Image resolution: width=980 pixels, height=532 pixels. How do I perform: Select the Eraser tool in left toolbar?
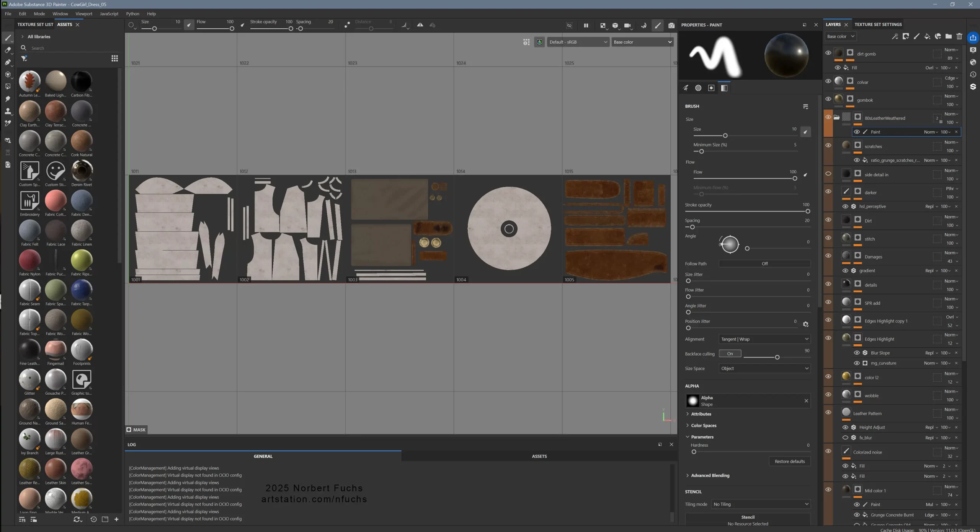click(7, 50)
